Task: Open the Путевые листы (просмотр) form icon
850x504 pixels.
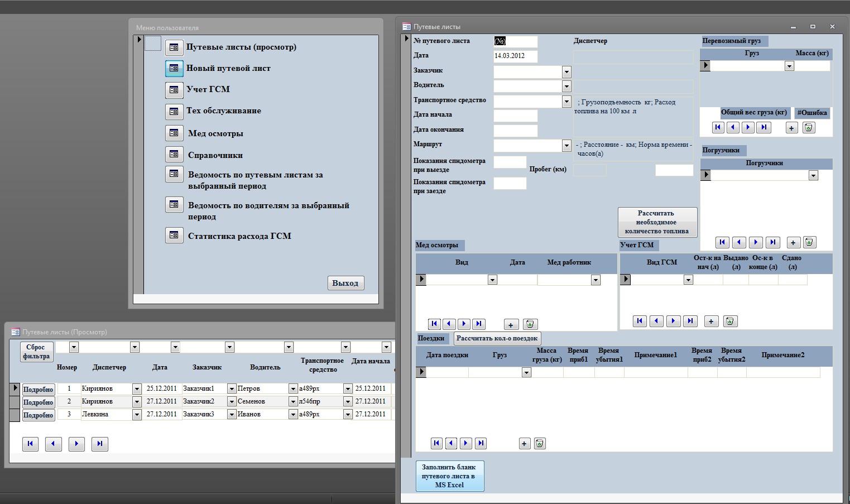Action: (x=174, y=47)
